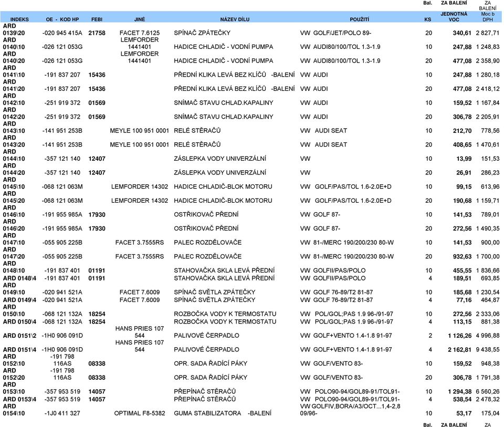This screenshot has width=504, height=427.
Task: Click price 2 418,12
Action: [x=488, y=89]
